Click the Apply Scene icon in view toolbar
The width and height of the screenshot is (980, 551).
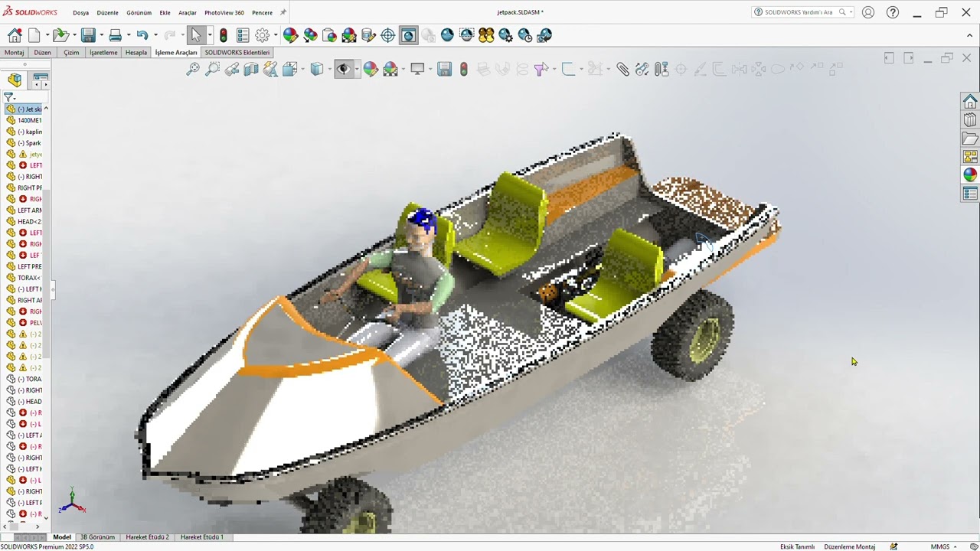point(390,69)
